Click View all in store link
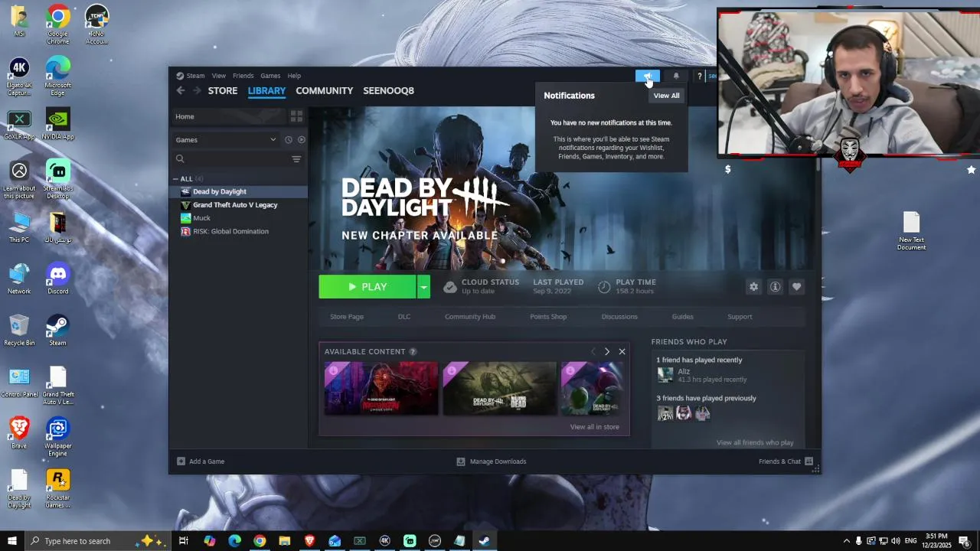 coord(594,427)
